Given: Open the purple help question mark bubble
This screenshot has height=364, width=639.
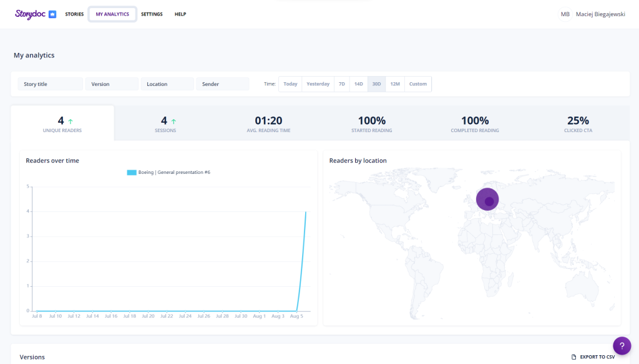Looking at the screenshot, I should point(622,346).
